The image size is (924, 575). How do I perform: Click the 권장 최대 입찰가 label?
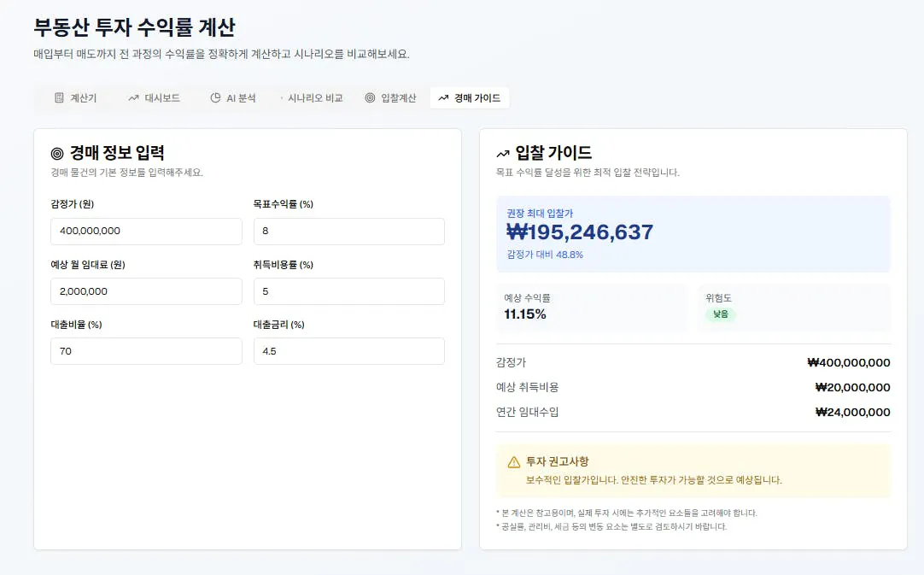540,214
